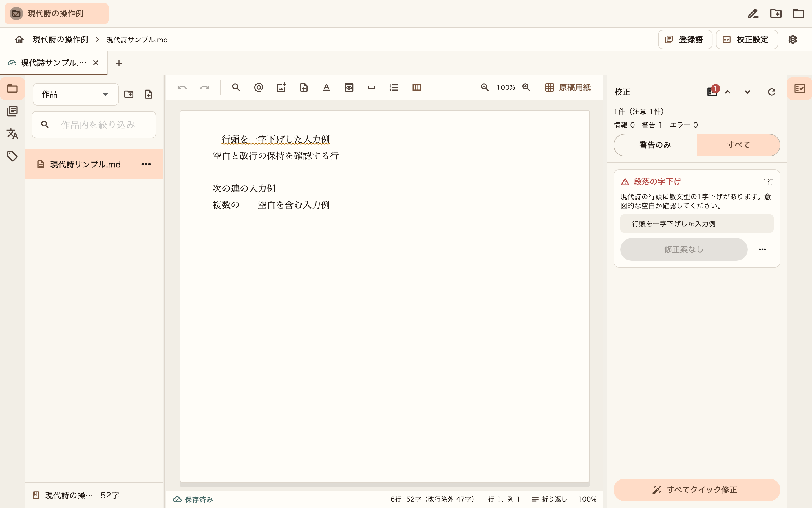Open more options for 現代詩サンプル.md file

[x=146, y=164]
